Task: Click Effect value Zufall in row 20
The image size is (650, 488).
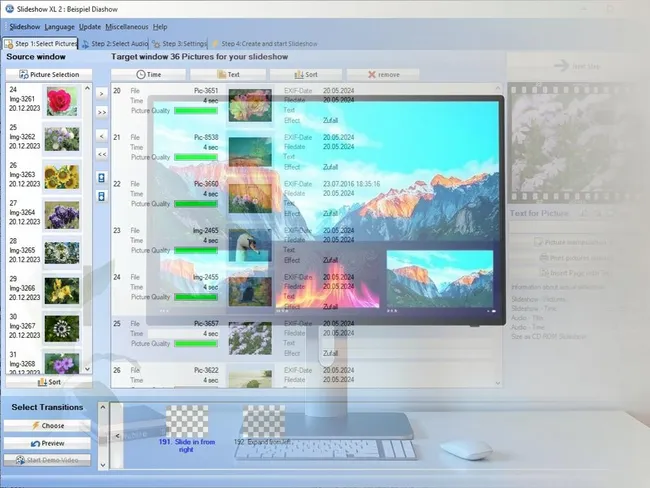Action: click(x=330, y=121)
